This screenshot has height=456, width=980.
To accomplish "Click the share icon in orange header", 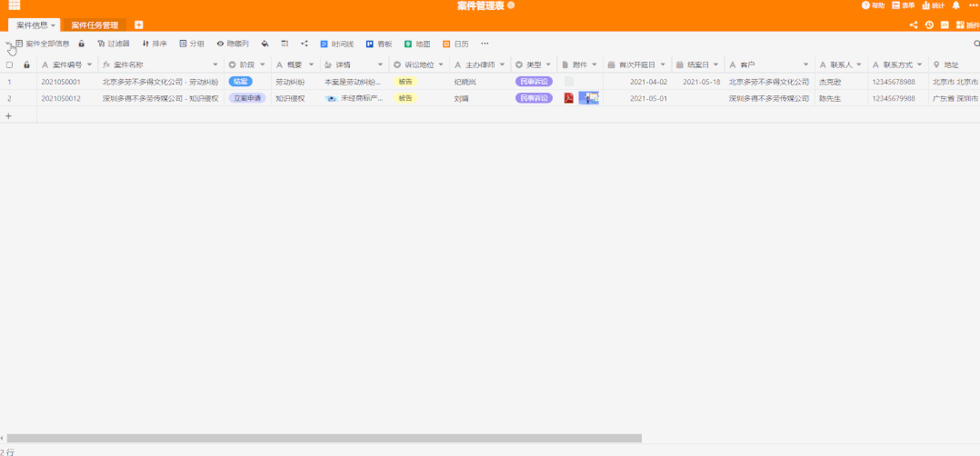I will tap(914, 25).
